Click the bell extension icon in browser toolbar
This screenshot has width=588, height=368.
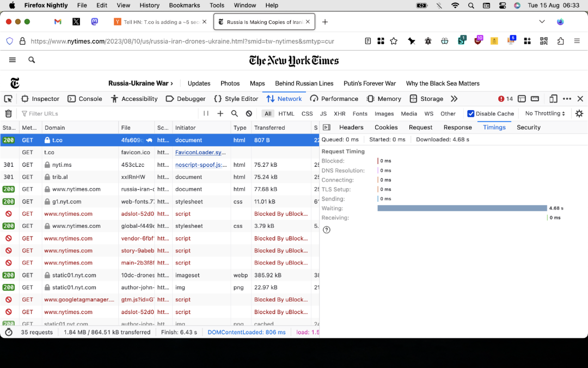click(x=428, y=41)
